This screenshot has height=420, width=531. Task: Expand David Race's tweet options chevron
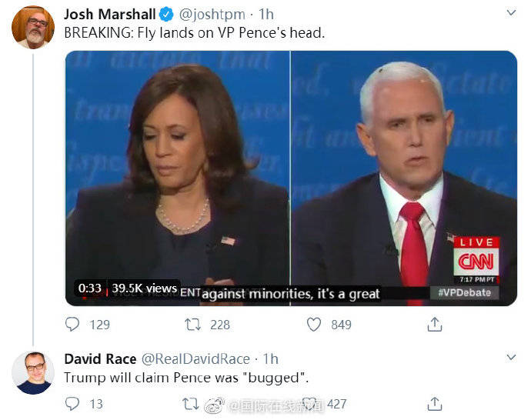point(511,358)
